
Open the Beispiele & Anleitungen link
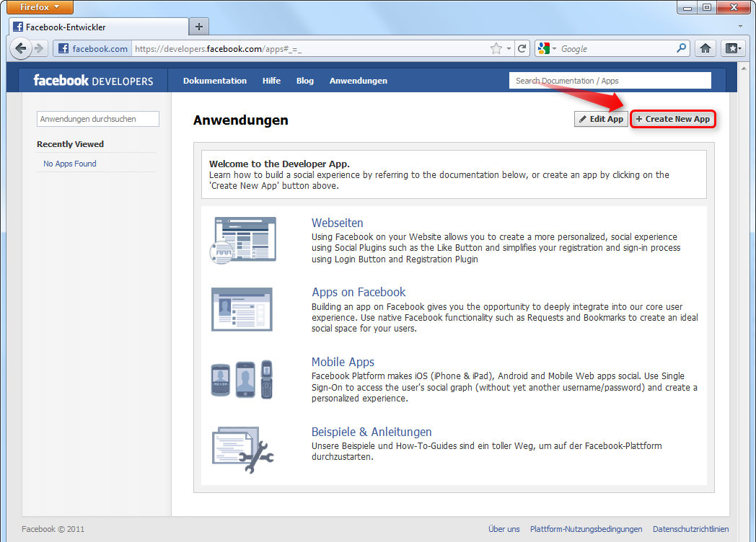pos(372,432)
